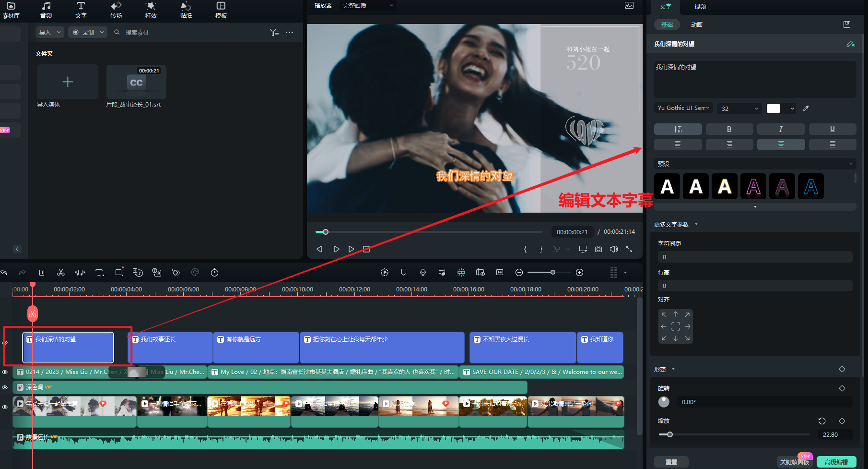Image resolution: width=868 pixels, height=469 pixels.
Task: Take a snapshot with the camera icon
Action: [598, 249]
